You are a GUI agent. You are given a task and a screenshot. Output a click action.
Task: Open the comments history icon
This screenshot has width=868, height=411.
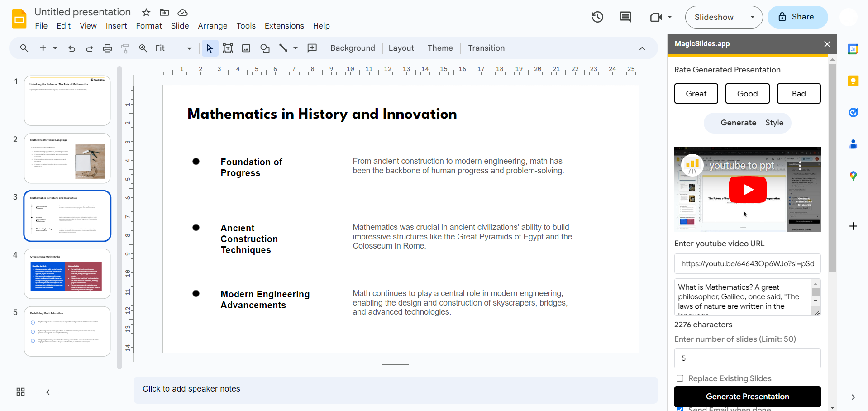pyautogui.click(x=625, y=17)
